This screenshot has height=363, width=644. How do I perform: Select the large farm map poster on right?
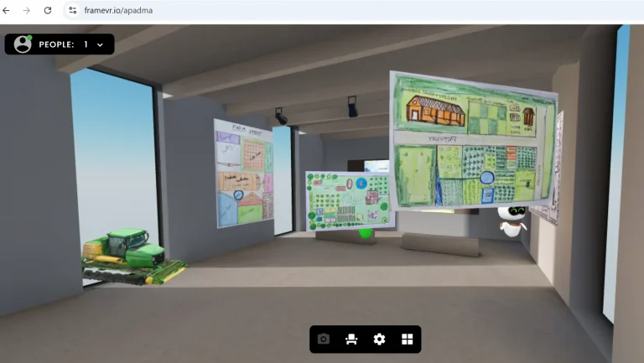pos(472,140)
